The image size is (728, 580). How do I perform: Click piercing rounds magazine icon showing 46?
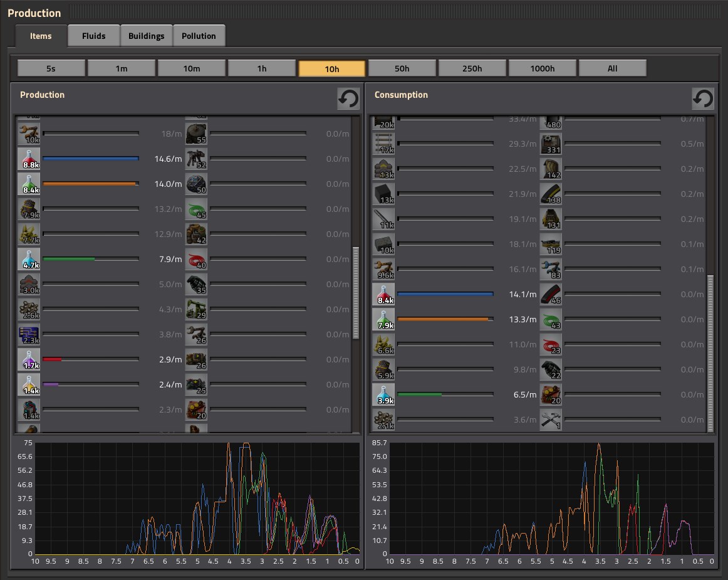551,295
